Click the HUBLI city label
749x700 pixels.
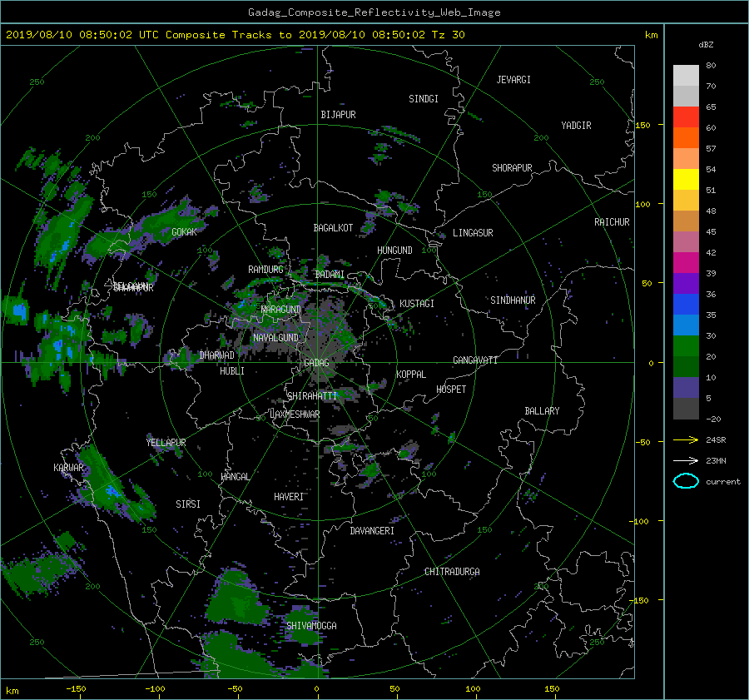click(x=231, y=370)
